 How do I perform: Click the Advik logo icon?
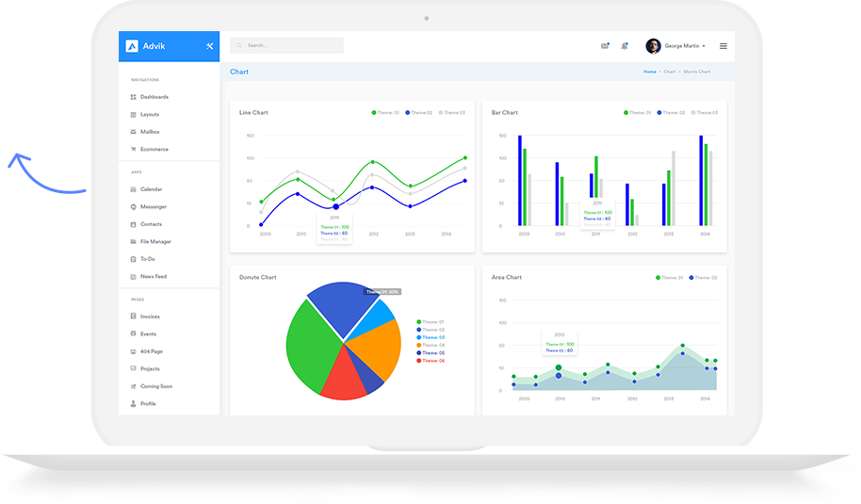[132, 46]
